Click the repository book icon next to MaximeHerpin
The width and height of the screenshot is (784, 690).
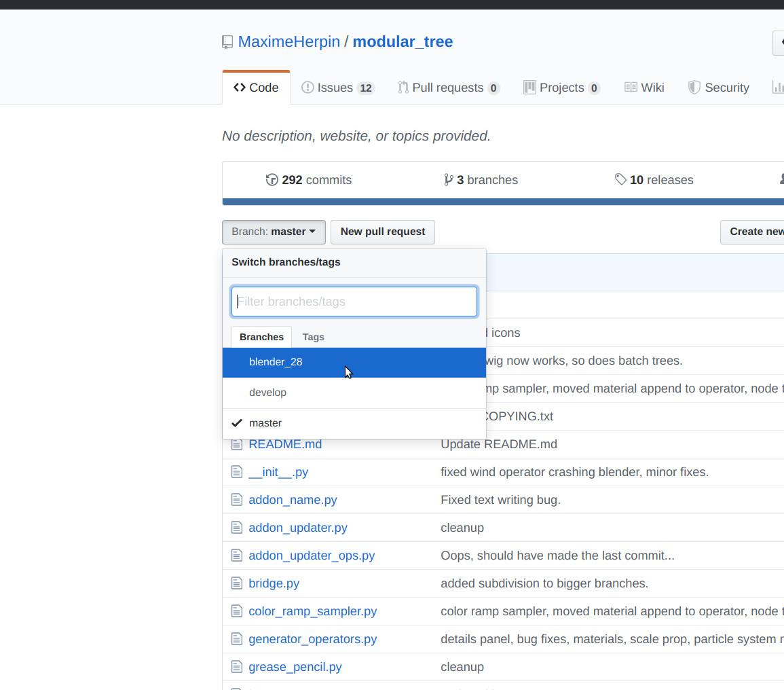pyautogui.click(x=227, y=41)
